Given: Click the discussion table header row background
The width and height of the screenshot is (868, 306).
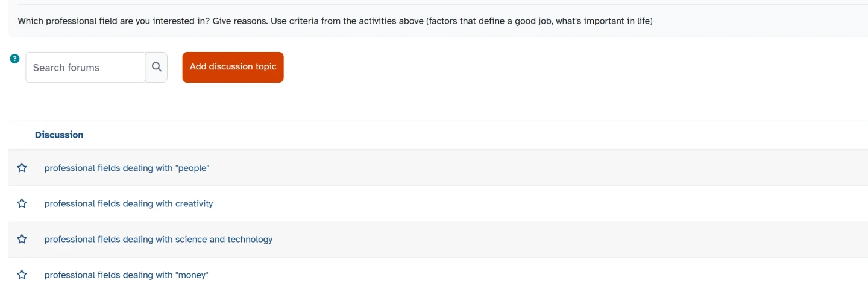Looking at the screenshot, I should (x=482, y=135).
